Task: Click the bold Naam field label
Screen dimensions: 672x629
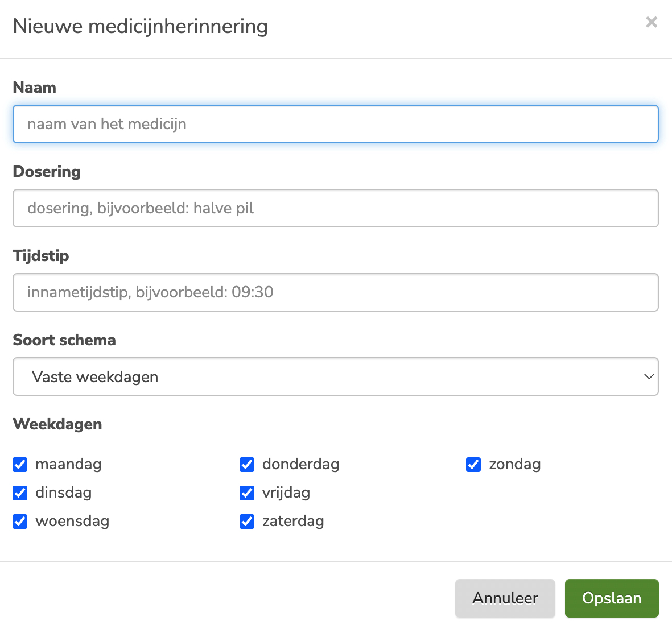Action: (35, 88)
